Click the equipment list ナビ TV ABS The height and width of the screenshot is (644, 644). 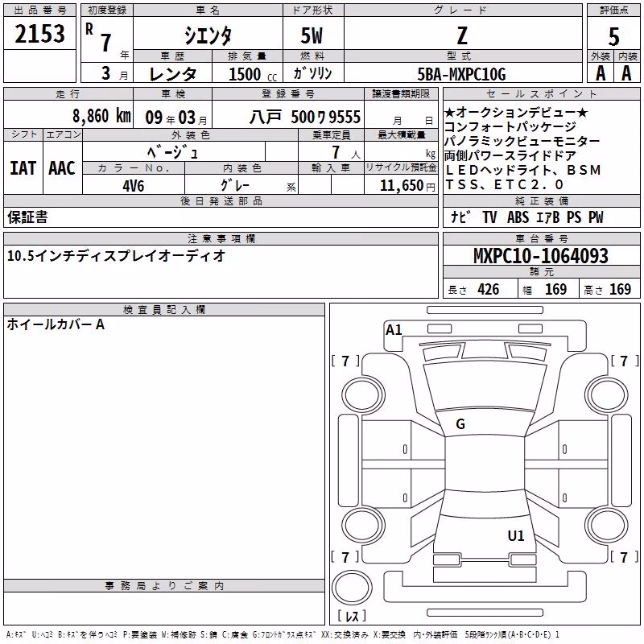coord(527,217)
